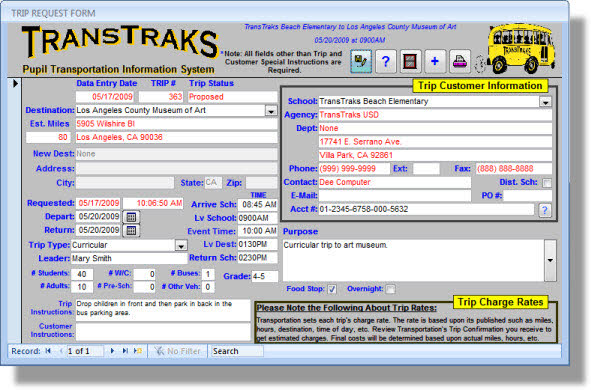This screenshot has height=390, width=591.
Task: Click the account number help icon
Action: coord(545,210)
